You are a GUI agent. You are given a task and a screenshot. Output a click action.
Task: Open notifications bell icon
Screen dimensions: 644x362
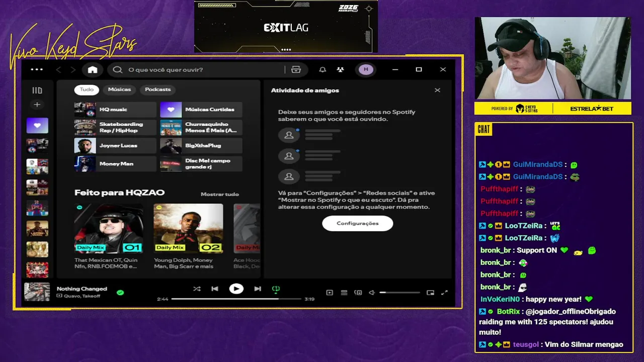(x=323, y=70)
